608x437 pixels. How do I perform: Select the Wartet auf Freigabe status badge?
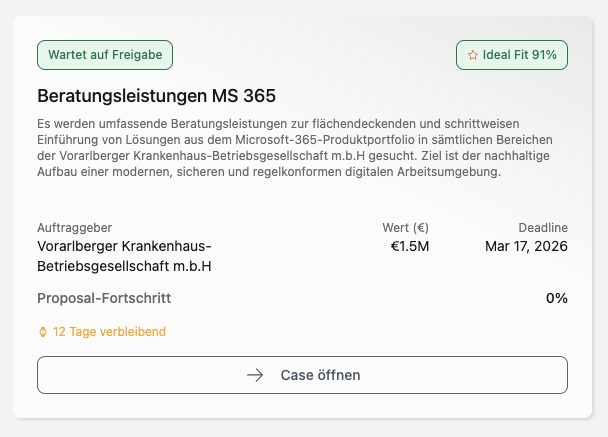pos(105,54)
